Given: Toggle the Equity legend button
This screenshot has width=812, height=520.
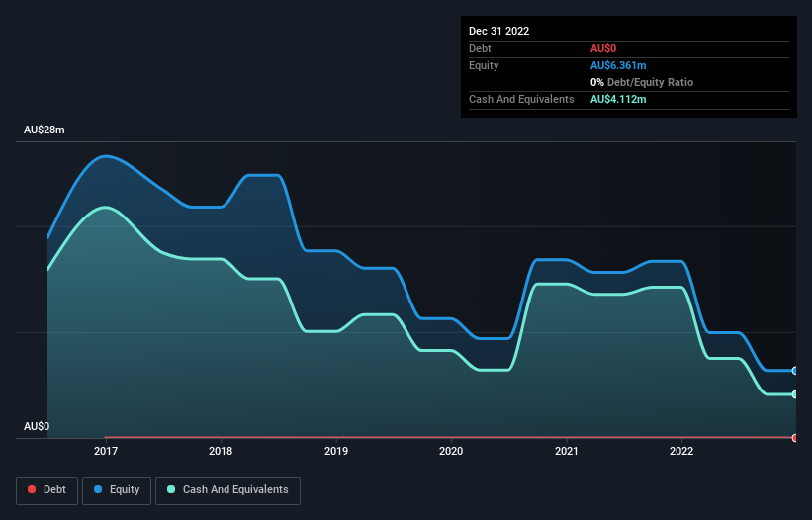Looking at the screenshot, I should point(117,490).
